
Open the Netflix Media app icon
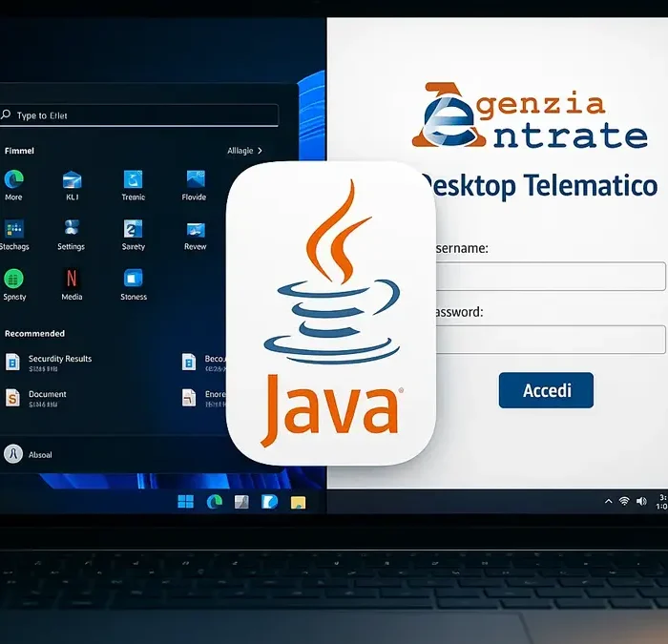pyautogui.click(x=72, y=279)
